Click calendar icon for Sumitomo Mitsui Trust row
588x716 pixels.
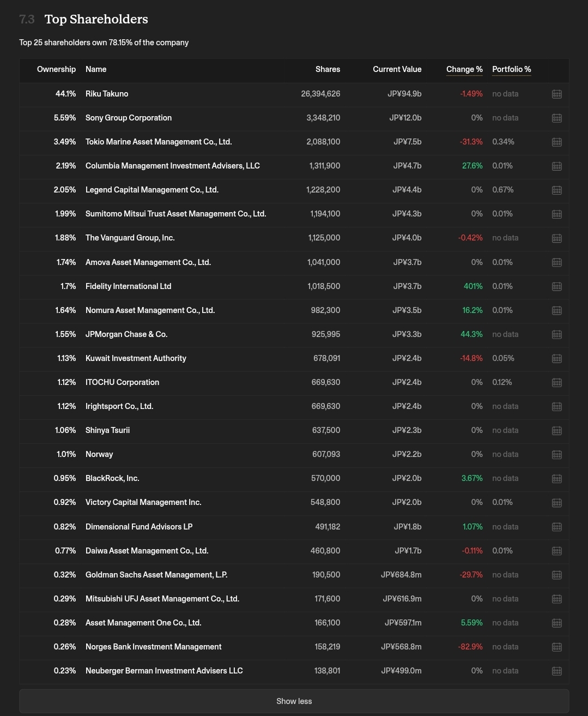(556, 214)
